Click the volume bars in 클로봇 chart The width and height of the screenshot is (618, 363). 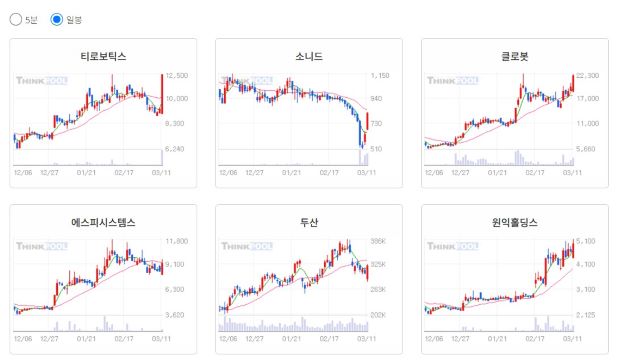point(499,158)
